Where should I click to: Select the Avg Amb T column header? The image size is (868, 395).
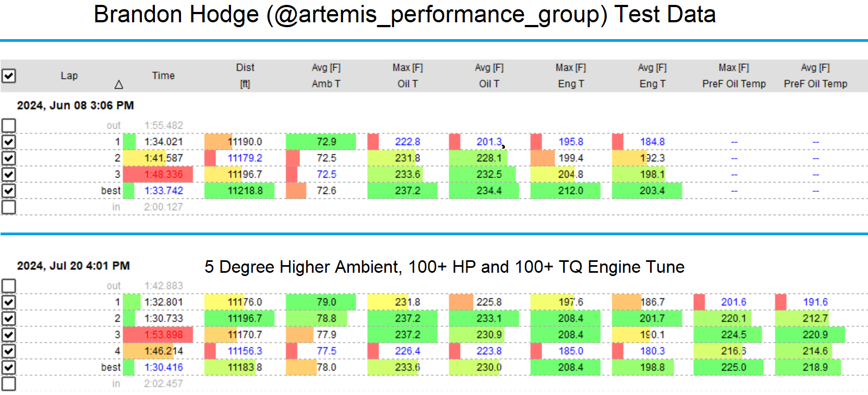click(x=326, y=76)
